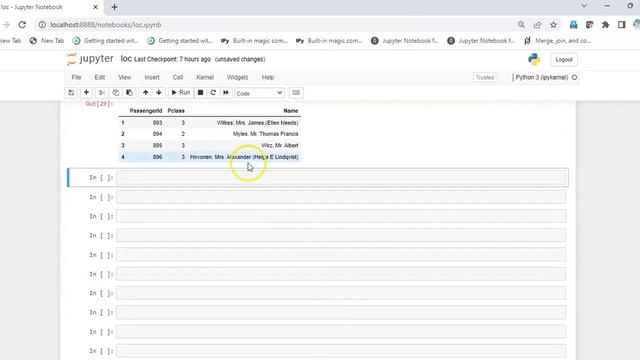Click the share page icon in address bar
Viewport: 640px width, 360px height.
tap(537, 24)
